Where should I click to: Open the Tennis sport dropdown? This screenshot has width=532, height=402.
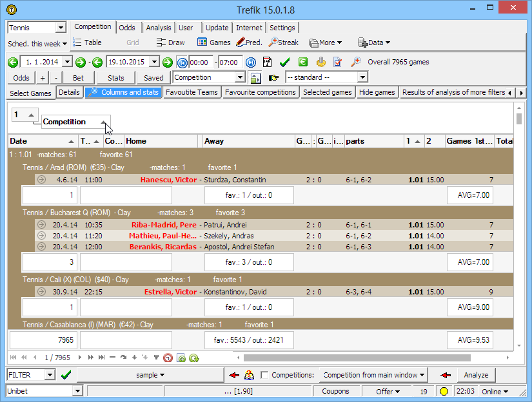point(61,28)
